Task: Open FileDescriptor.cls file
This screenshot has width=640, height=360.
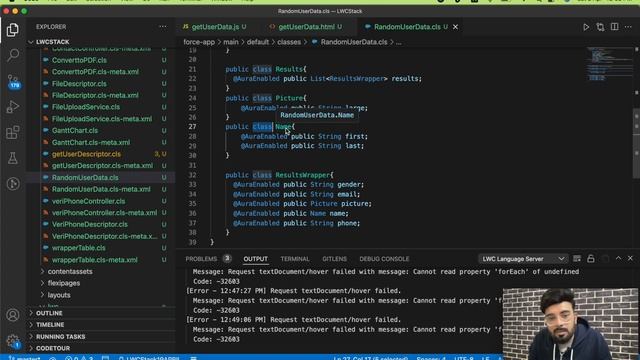Action: [79, 84]
